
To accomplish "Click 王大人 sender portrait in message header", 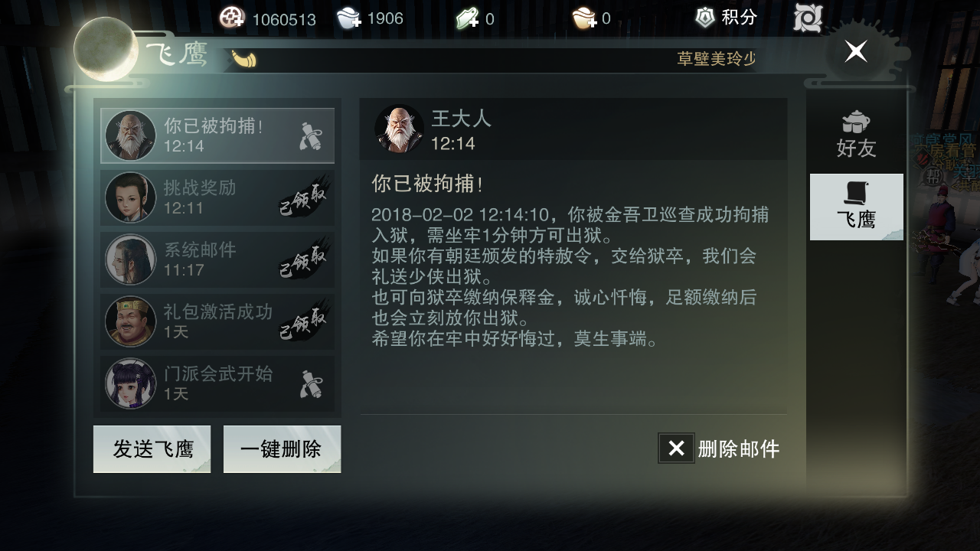I will click(399, 129).
